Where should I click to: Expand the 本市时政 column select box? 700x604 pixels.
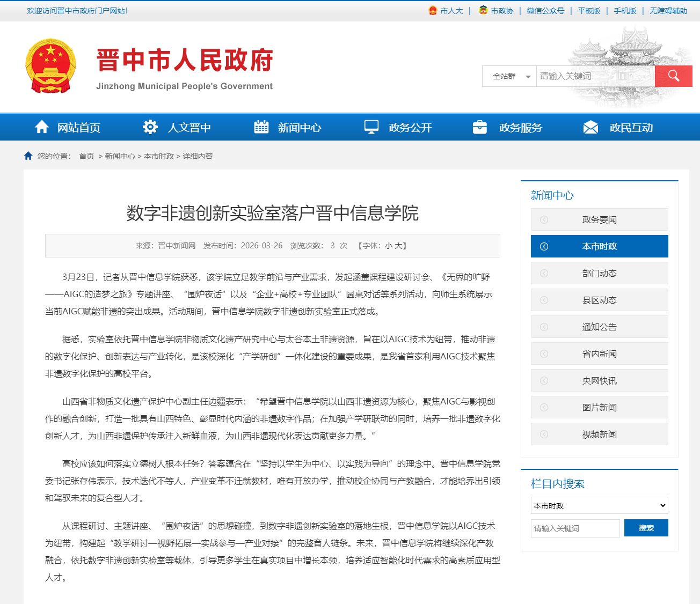pyautogui.click(x=599, y=505)
